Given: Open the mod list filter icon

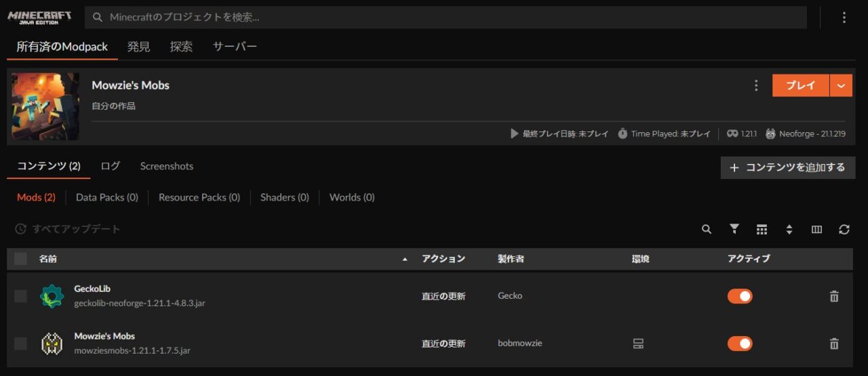Looking at the screenshot, I should [734, 230].
